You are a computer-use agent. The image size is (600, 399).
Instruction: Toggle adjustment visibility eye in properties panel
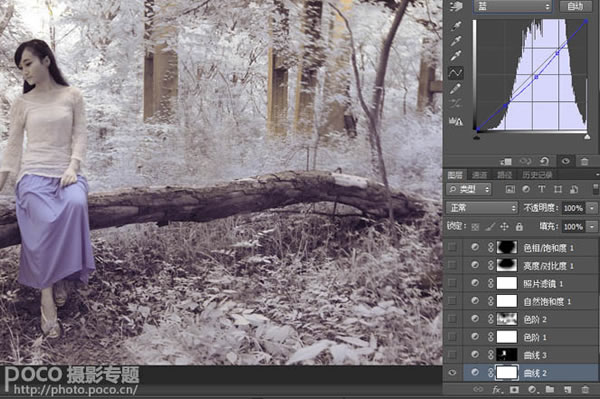point(565,161)
